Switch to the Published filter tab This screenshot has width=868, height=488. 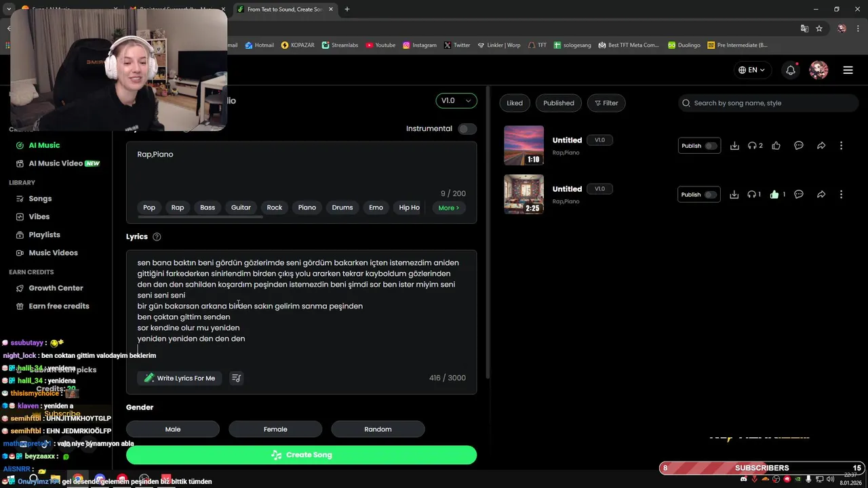559,103
